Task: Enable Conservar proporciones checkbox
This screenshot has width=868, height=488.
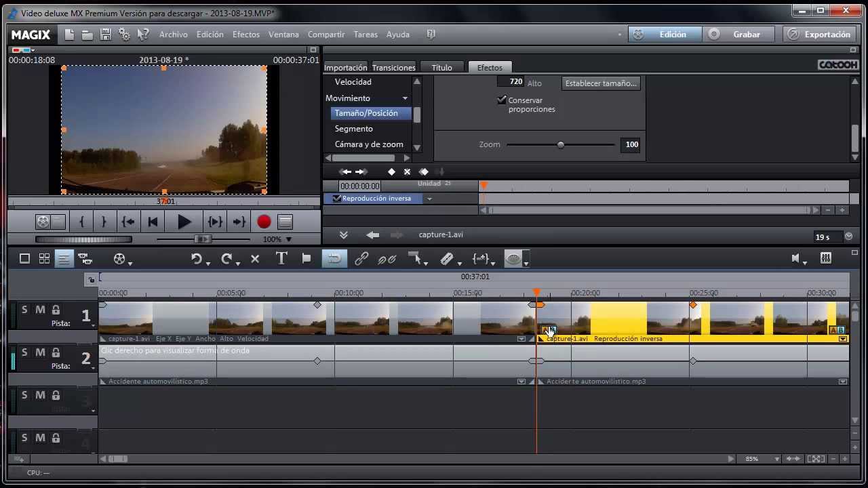Action: pos(502,100)
